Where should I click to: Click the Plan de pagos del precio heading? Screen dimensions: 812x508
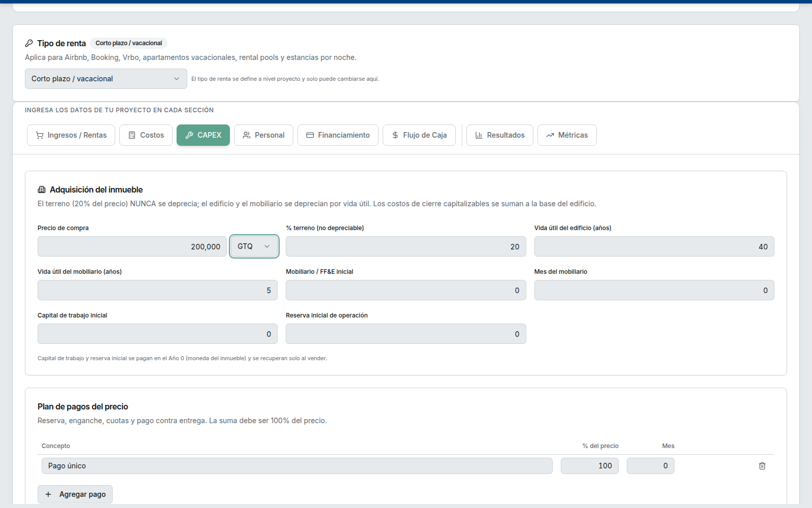83,406
